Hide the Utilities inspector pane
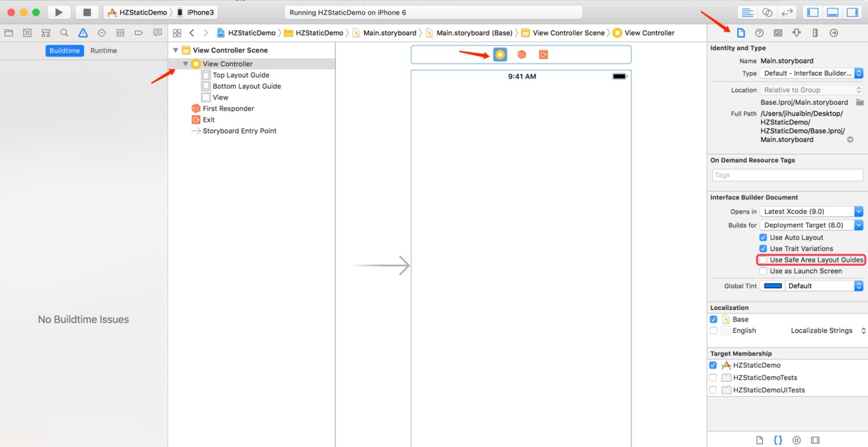The image size is (868, 447). (x=853, y=12)
